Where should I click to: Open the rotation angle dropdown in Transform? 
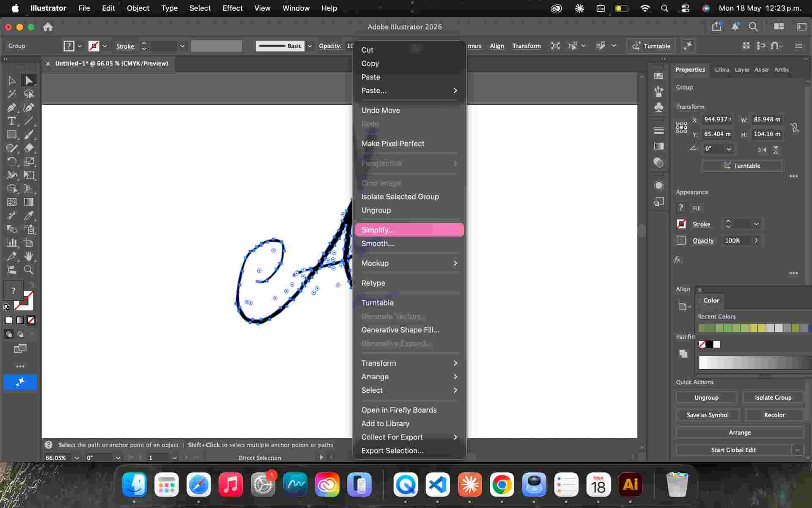coord(729,149)
